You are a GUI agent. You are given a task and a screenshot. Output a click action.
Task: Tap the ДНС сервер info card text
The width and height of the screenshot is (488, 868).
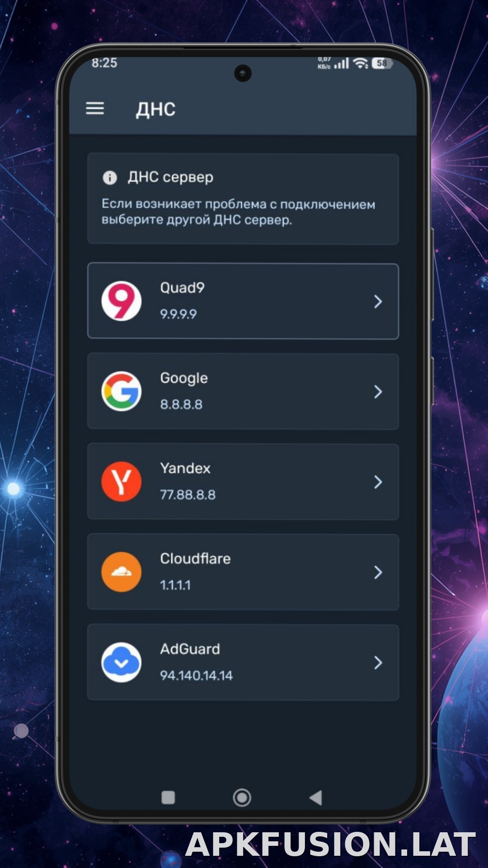pos(238,212)
